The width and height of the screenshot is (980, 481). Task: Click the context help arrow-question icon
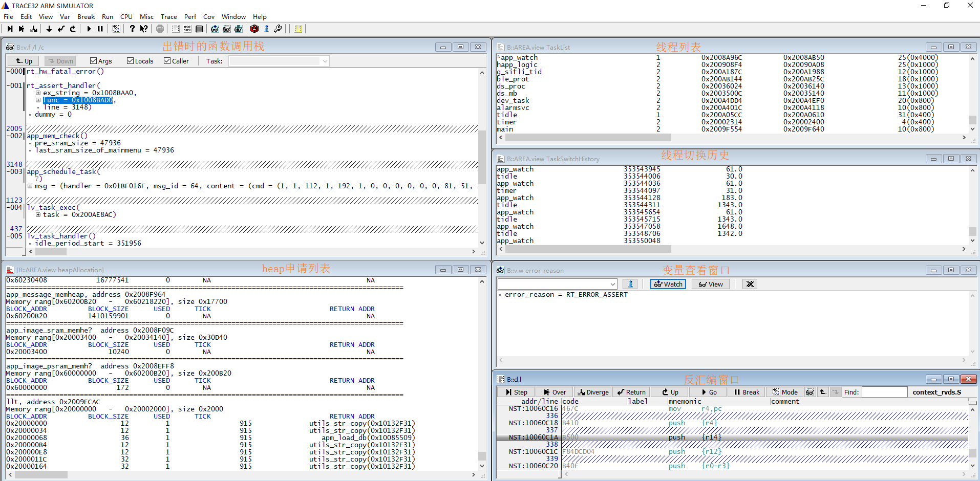[144, 29]
